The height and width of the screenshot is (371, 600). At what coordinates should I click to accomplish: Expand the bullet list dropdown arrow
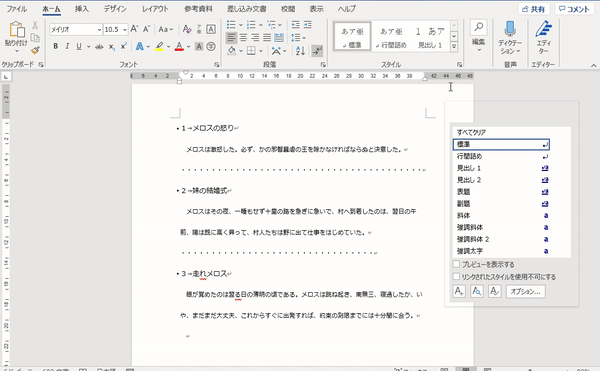(x=241, y=25)
